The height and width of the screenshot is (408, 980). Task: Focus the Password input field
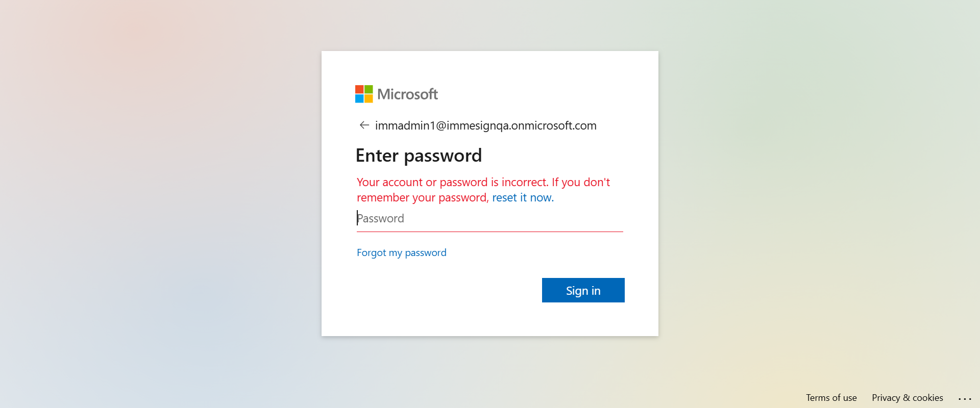coord(489,219)
